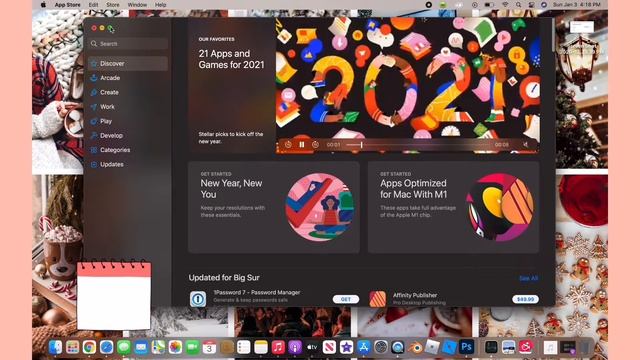
Task: Open Spotlight search in menu bar
Action: point(518,5)
